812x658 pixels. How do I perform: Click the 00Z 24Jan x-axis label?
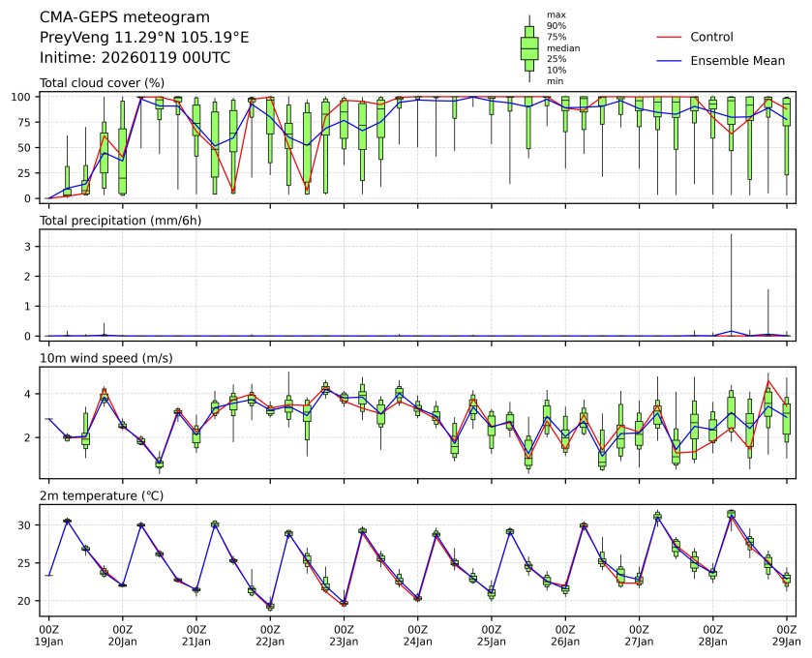tap(417, 635)
